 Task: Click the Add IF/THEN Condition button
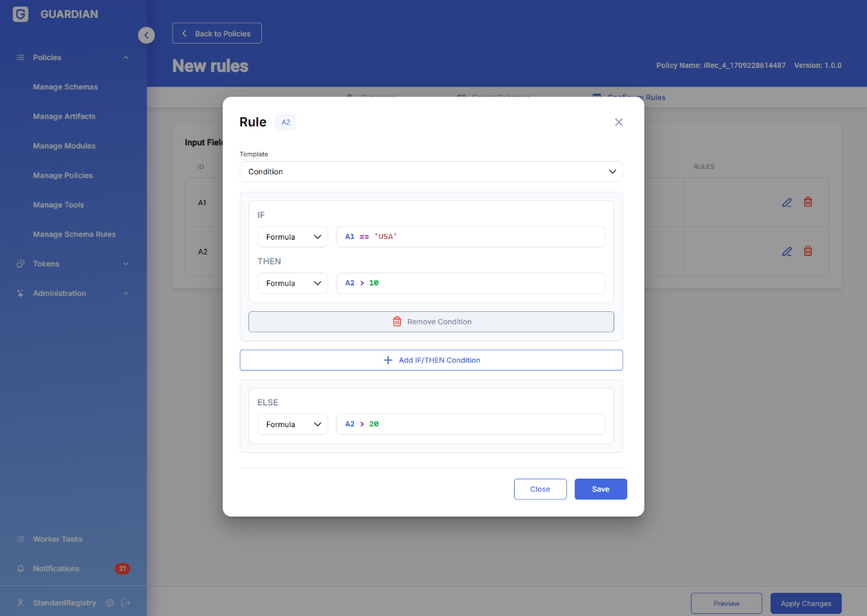click(x=431, y=360)
